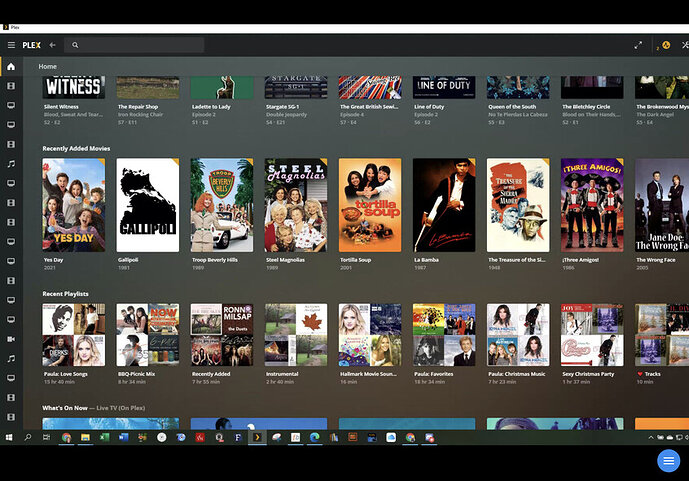
Task: Open the Paula: Love Songs playlist cover
Action: pyautogui.click(x=73, y=335)
